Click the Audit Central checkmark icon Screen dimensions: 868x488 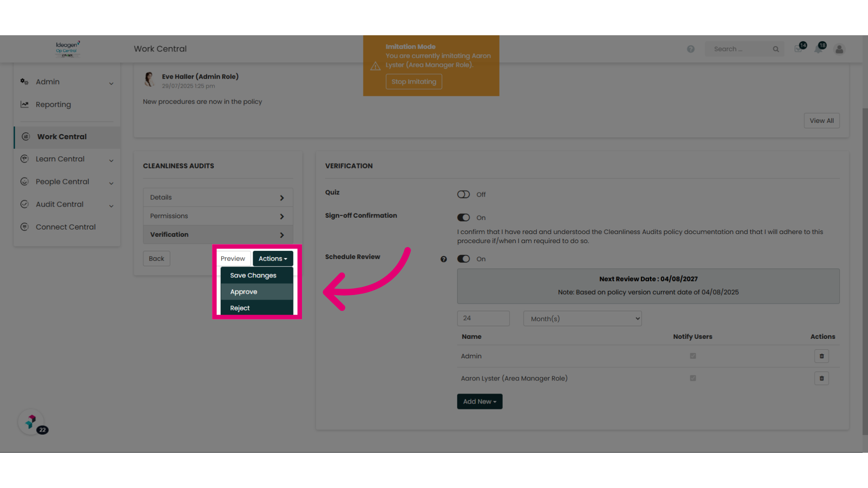pos(24,204)
